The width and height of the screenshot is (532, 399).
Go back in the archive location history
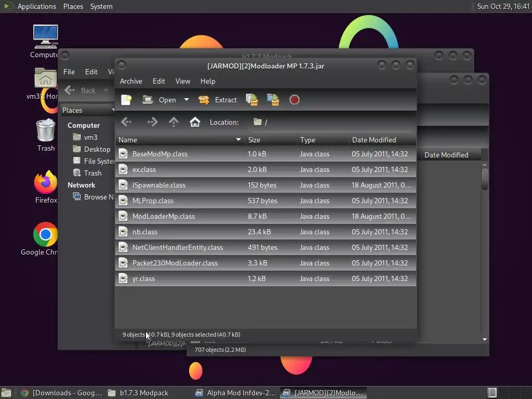126,122
